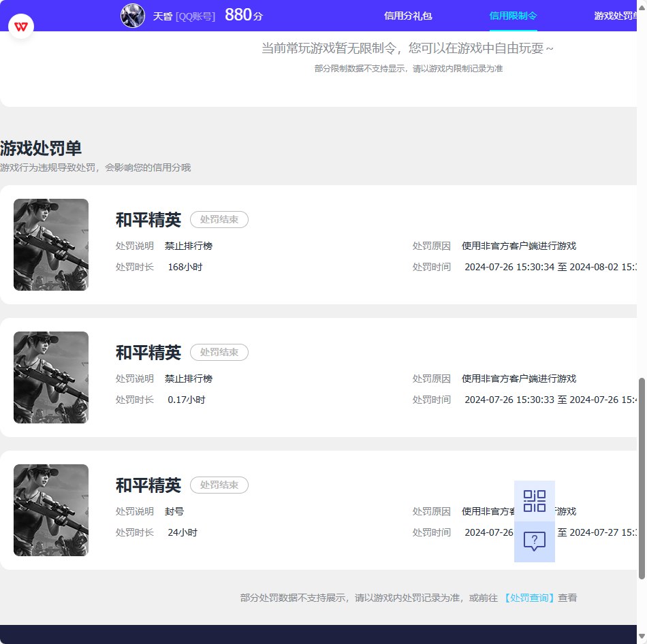Screen dimensions: 647x644
Task: Click 和平精英 title on 0.17小时 card
Action: (x=148, y=353)
